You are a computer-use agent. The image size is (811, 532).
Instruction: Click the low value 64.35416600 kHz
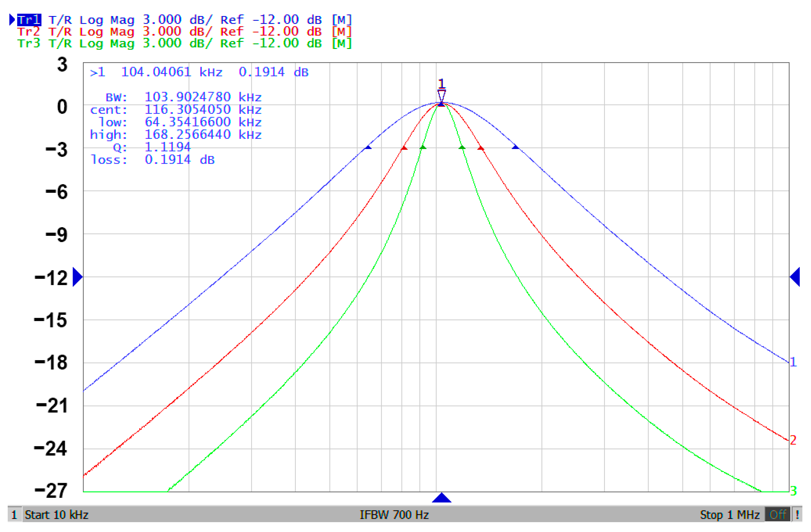coord(203,122)
